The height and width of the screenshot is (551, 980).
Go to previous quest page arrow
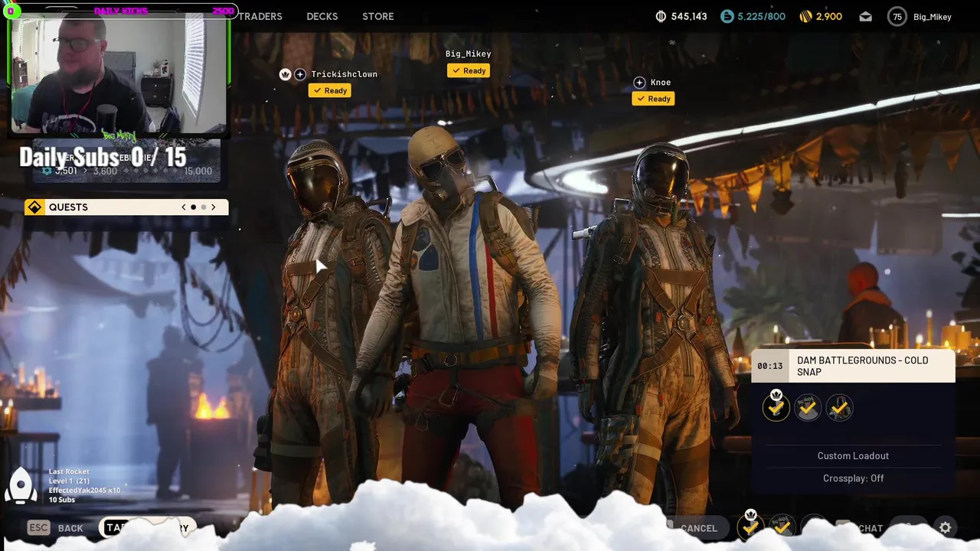[x=184, y=207]
